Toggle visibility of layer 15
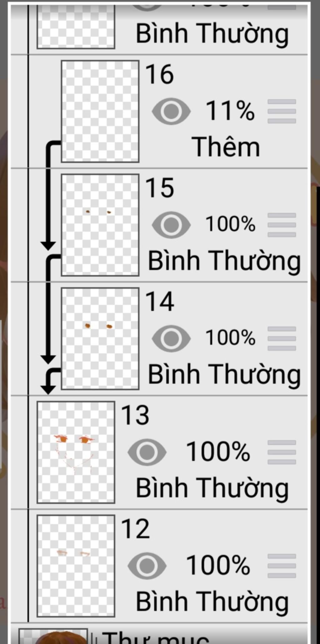 171,225
